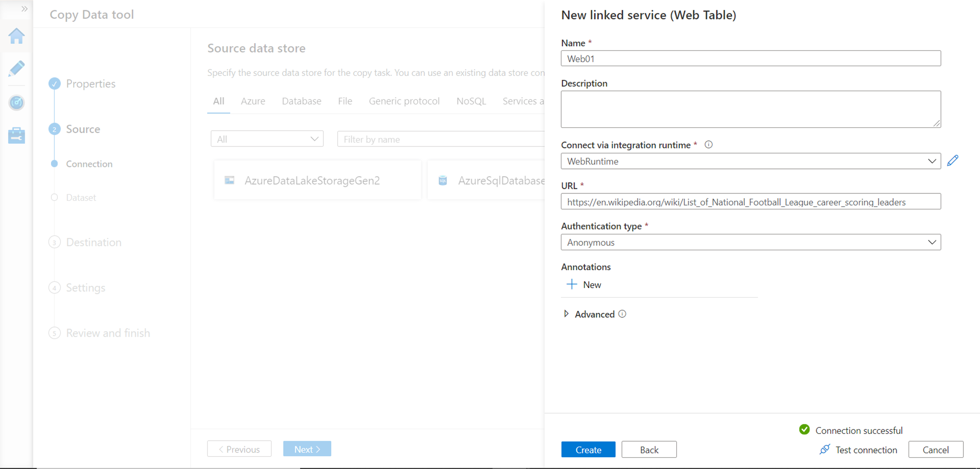Edit integration runtime with pencil icon
This screenshot has height=469, width=980.
click(953, 161)
